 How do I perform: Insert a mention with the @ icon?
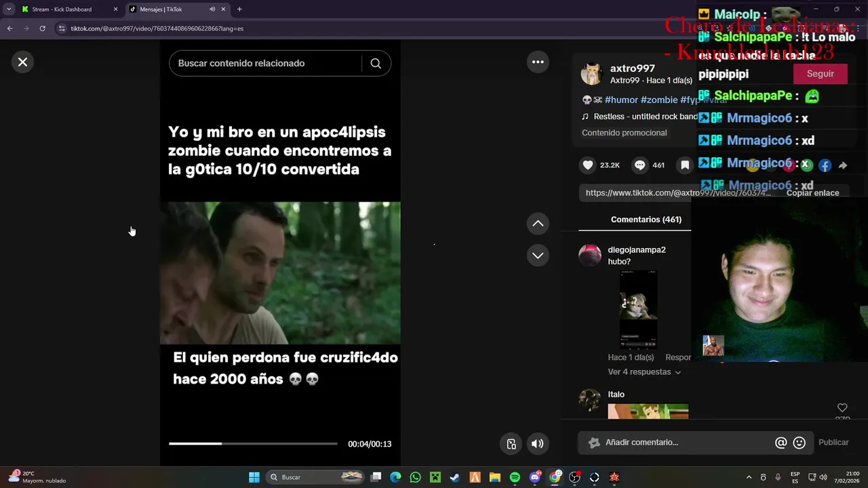pos(781,443)
